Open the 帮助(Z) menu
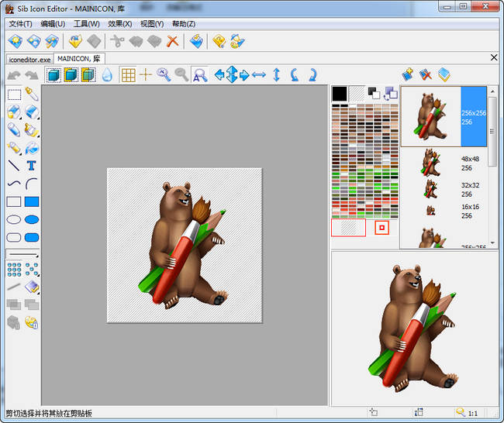This screenshot has height=423, width=504. point(184,24)
